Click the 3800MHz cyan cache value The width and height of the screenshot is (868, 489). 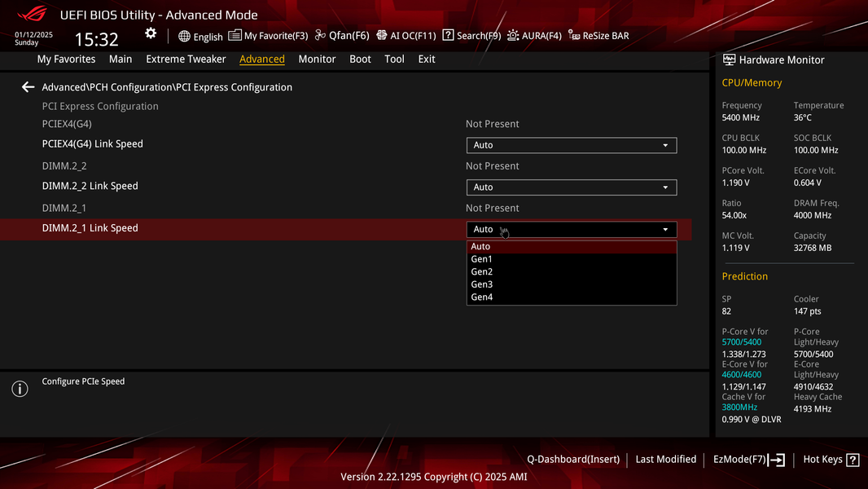pyautogui.click(x=739, y=407)
